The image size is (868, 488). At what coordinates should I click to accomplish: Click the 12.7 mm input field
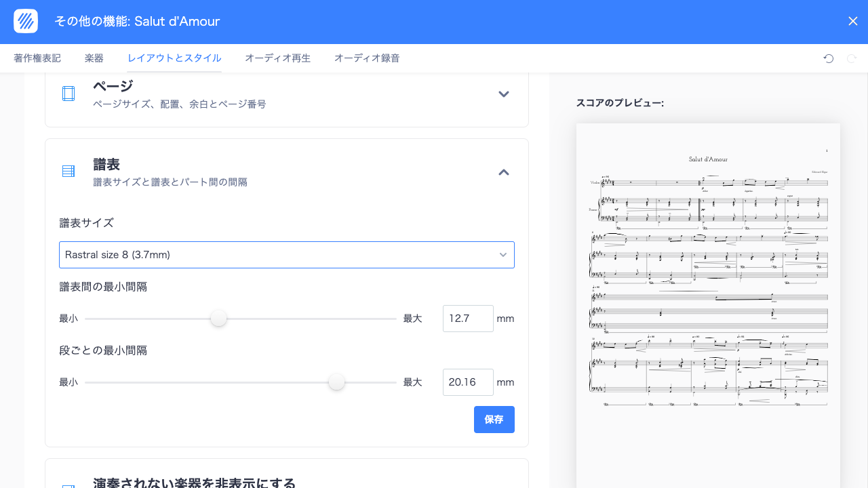tap(467, 319)
